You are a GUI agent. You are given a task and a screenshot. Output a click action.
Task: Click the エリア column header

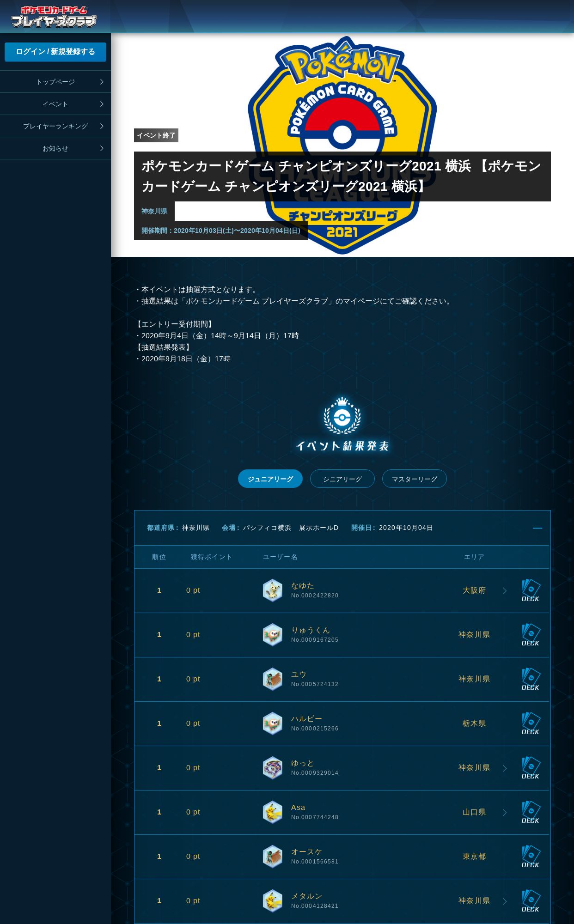tap(474, 557)
